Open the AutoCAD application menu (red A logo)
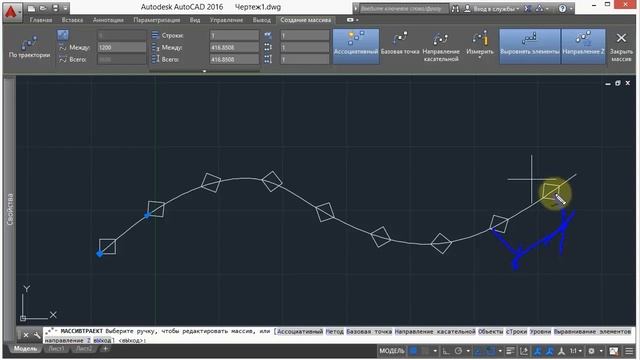Image resolution: width=640 pixels, height=360 pixels. pos(11,12)
